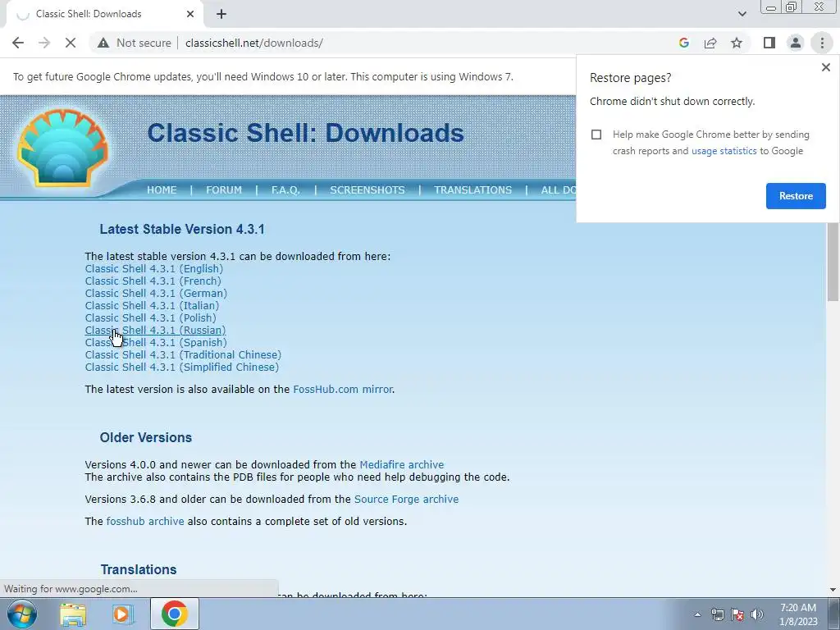Download Classic Shell 4.3.1 (Simplified Chinese)
Image resolution: width=840 pixels, height=630 pixels.
click(181, 367)
